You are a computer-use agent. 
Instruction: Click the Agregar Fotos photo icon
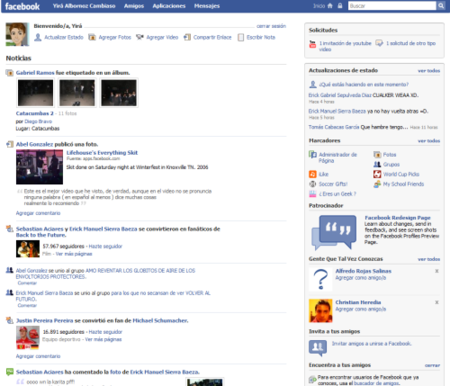[92, 37]
